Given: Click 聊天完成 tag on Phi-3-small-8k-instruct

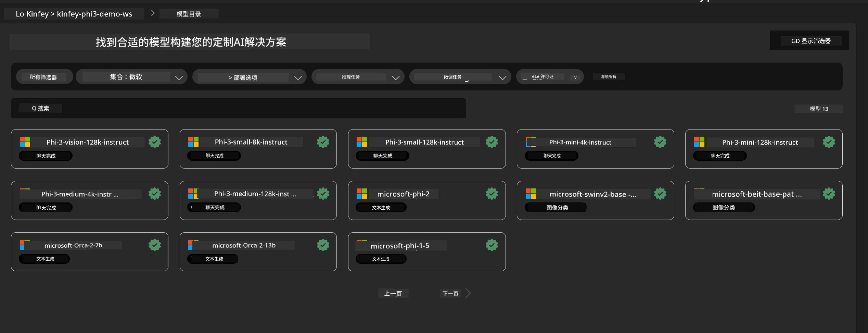Looking at the screenshot, I should click(x=214, y=156).
